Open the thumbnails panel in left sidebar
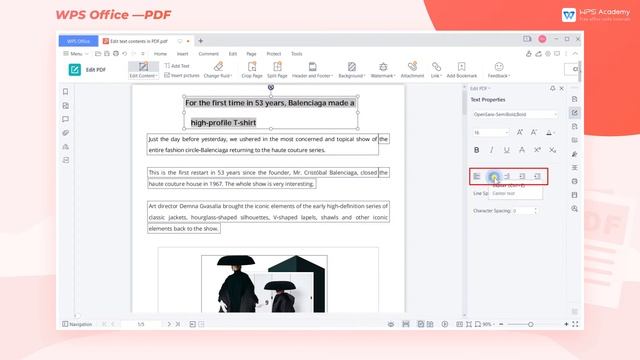The height and width of the screenshot is (360, 640). tap(65, 105)
